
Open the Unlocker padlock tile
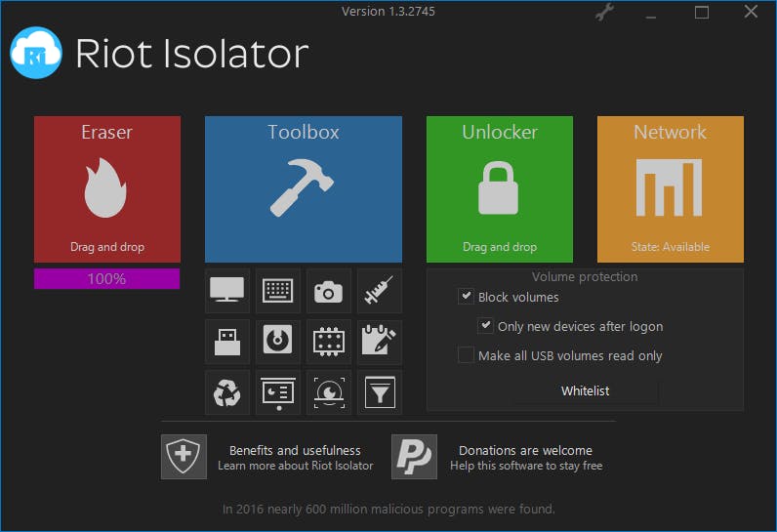tap(500, 189)
